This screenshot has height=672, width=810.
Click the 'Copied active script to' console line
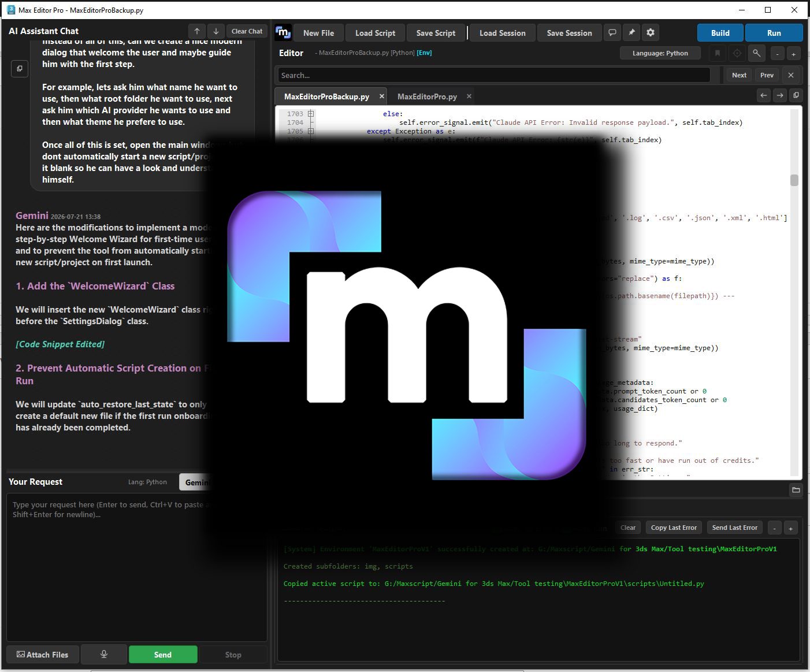(x=493, y=584)
